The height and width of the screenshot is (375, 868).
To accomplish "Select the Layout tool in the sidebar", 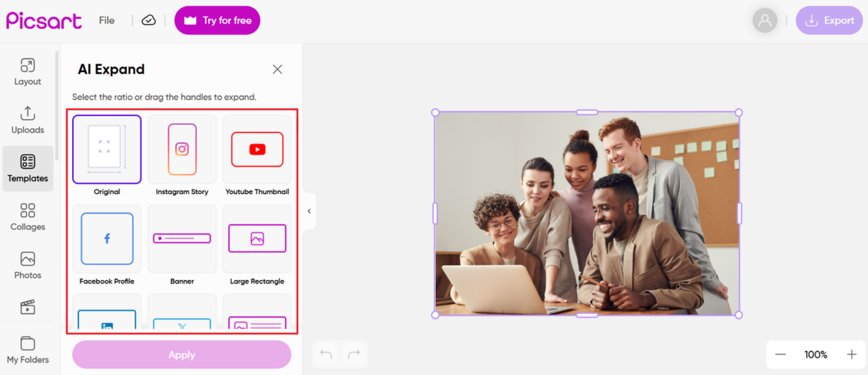I will point(27,71).
